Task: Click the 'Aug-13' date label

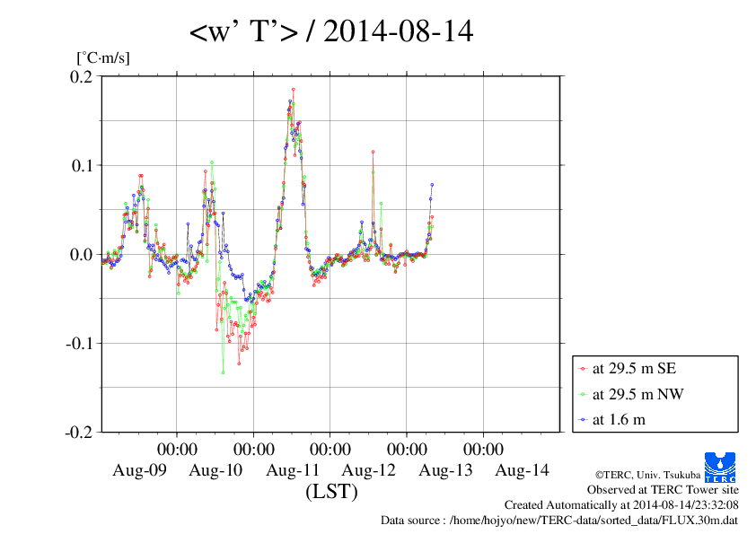Action: pyautogui.click(x=445, y=470)
